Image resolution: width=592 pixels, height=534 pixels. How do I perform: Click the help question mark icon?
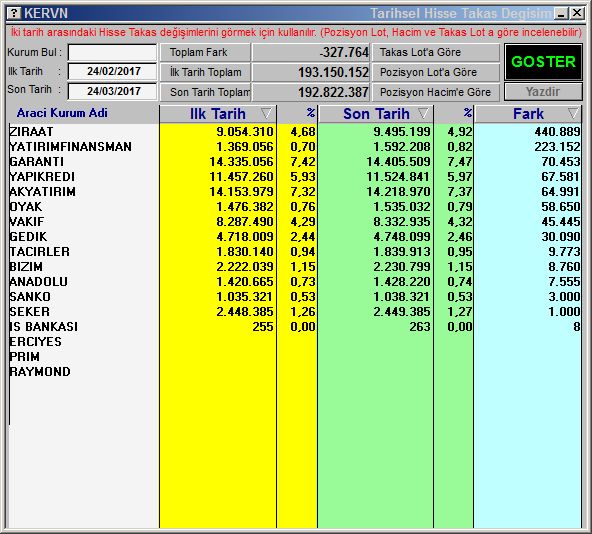pos(14,13)
